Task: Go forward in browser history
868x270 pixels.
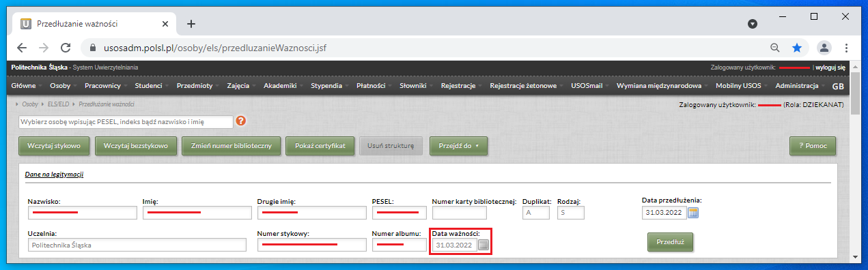Action: point(44,48)
